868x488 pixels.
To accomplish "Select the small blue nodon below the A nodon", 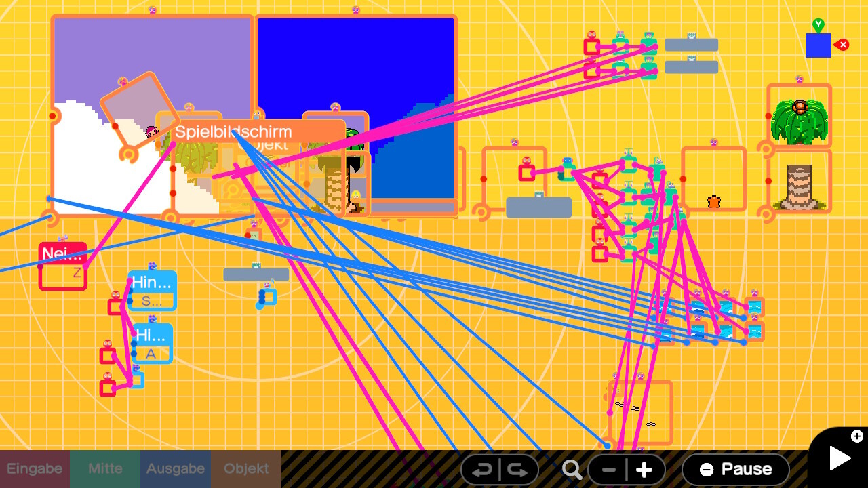I will 136,380.
